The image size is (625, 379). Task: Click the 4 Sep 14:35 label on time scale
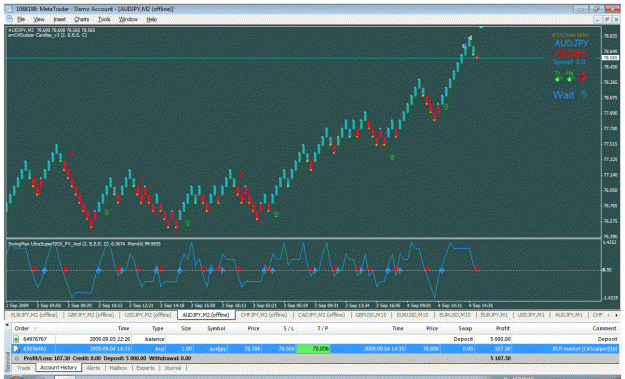[481, 306]
